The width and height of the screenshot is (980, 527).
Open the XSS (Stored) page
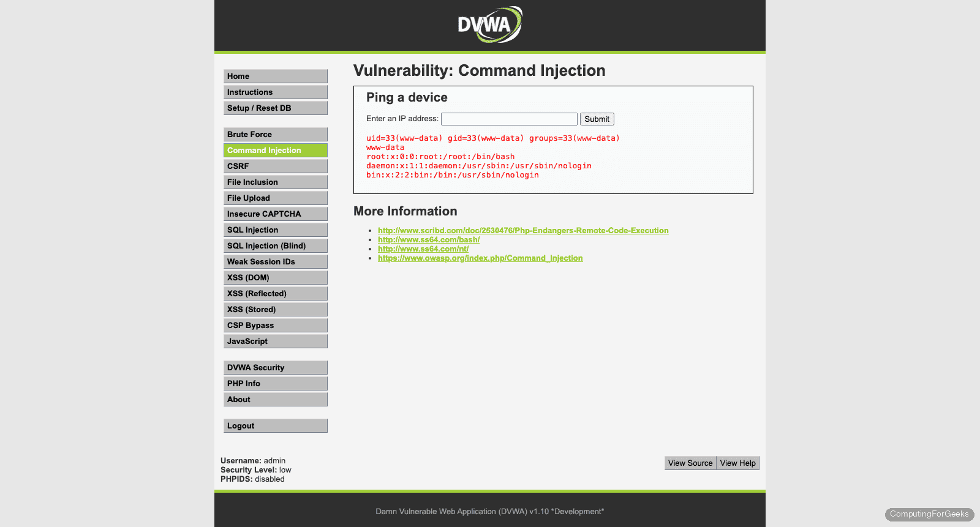[276, 310]
